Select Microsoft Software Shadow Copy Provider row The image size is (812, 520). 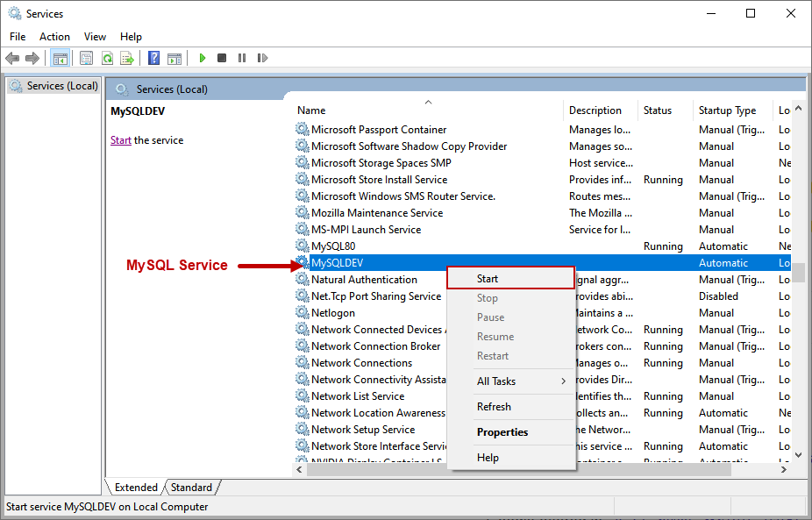(542, 146)
